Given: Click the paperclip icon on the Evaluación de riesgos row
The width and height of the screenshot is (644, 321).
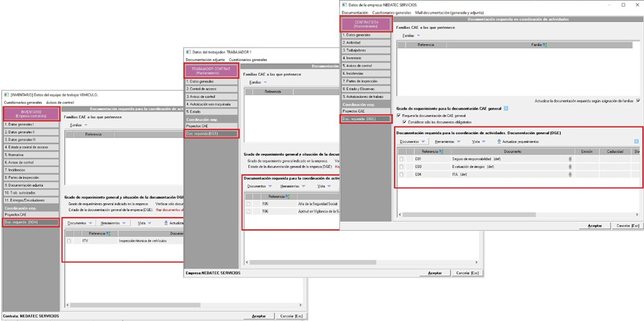Looking at the screenshot, I should point(570,166).
